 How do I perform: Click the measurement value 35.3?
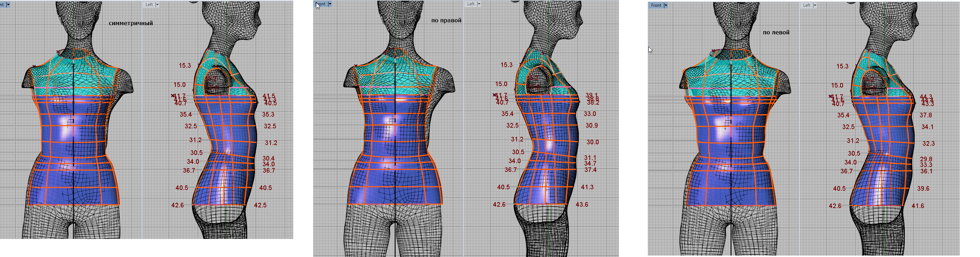pos(268,114)
